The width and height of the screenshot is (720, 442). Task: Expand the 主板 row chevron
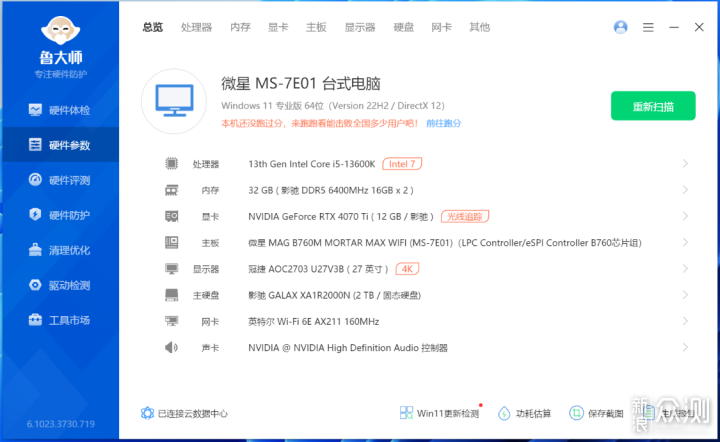[x=685, y=242]
